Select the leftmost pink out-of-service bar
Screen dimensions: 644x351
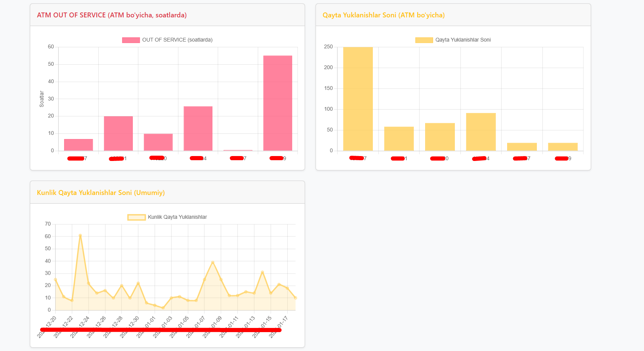pos(79,145)
